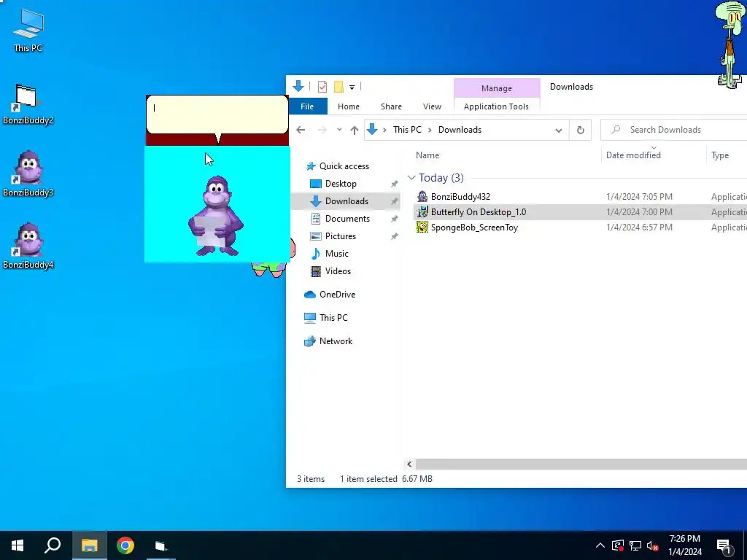This screenshot has height=560, width=747.
Task: Open Music in navigation pane
Action: tap(336, 254)
